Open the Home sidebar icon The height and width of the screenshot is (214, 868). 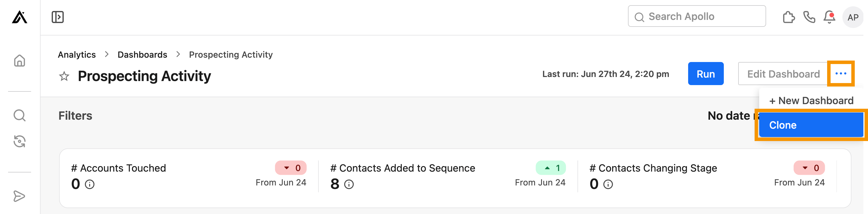(x=20, y=61)
